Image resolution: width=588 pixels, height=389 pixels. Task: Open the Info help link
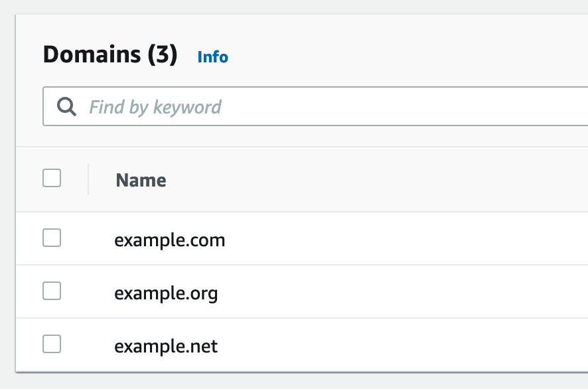click(x=212, y=57)
